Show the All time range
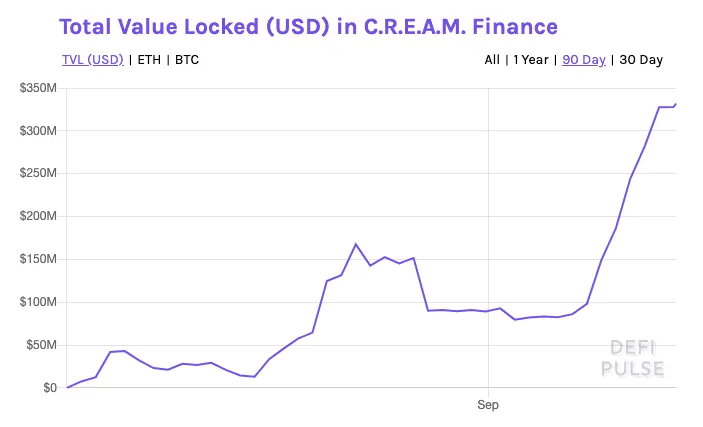Viewport: 703px width, 427px height. (x=492, y=60)
